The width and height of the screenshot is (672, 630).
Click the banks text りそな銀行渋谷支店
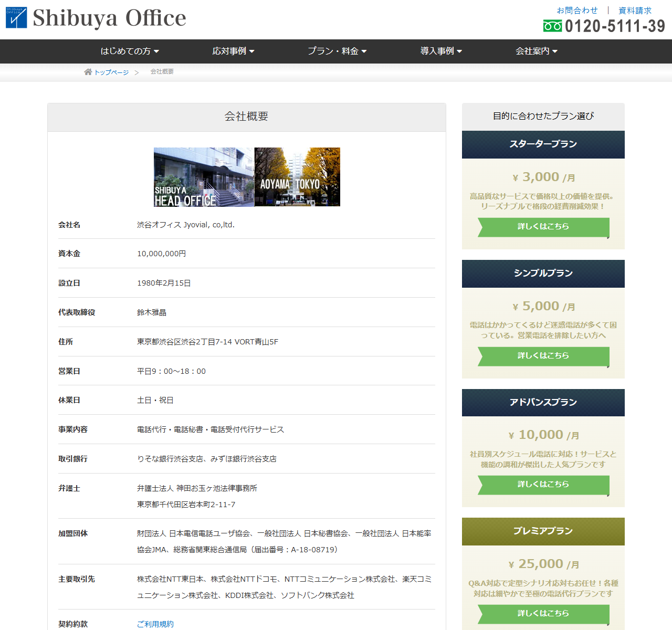click(170, 459)
